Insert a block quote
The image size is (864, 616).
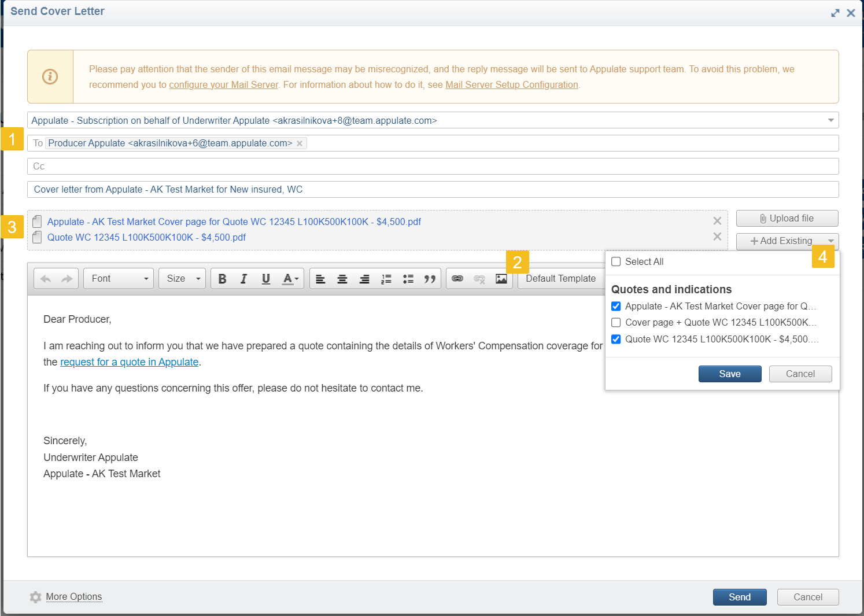pyautogui.click(x=430, y=279)
